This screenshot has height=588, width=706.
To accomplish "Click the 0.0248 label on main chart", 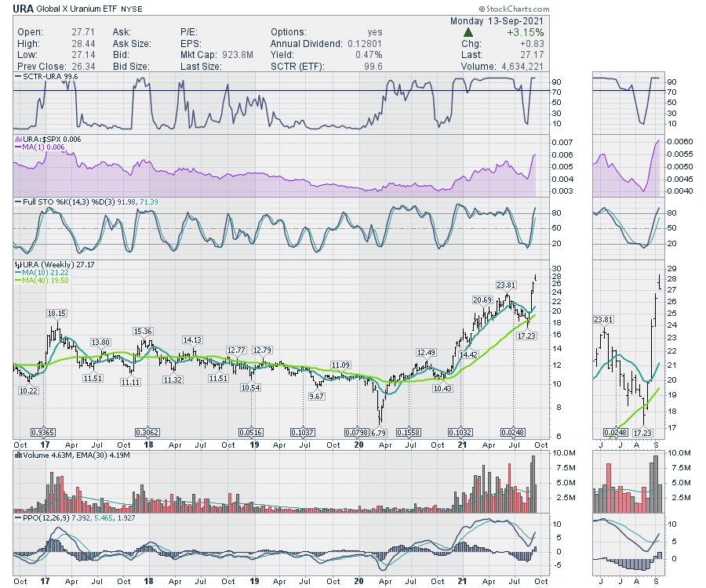I will tap(513, 432).
